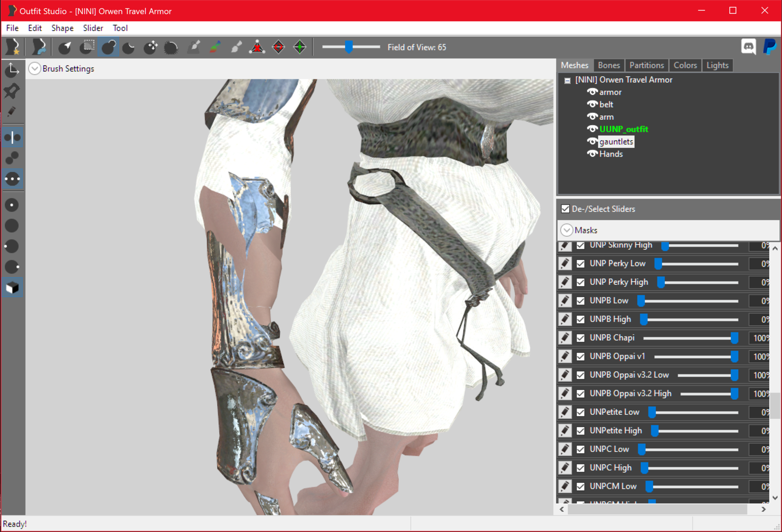Select the Weight paint brush
This screenshot has height=532, width=782.
pos(194,47)
